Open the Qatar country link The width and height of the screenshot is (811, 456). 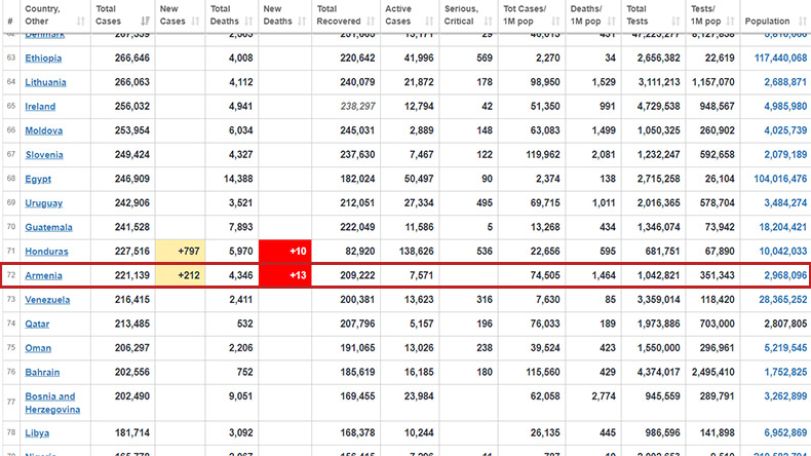pyautogui.click(x=37, y=324)
